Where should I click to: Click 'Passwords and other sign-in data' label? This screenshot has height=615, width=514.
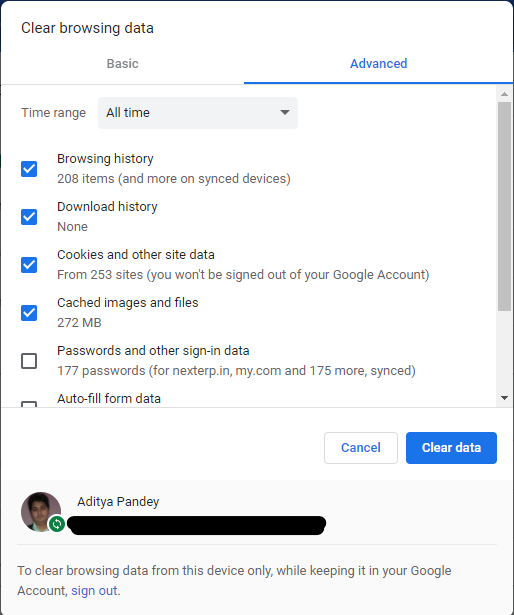(x=153, y=351)
